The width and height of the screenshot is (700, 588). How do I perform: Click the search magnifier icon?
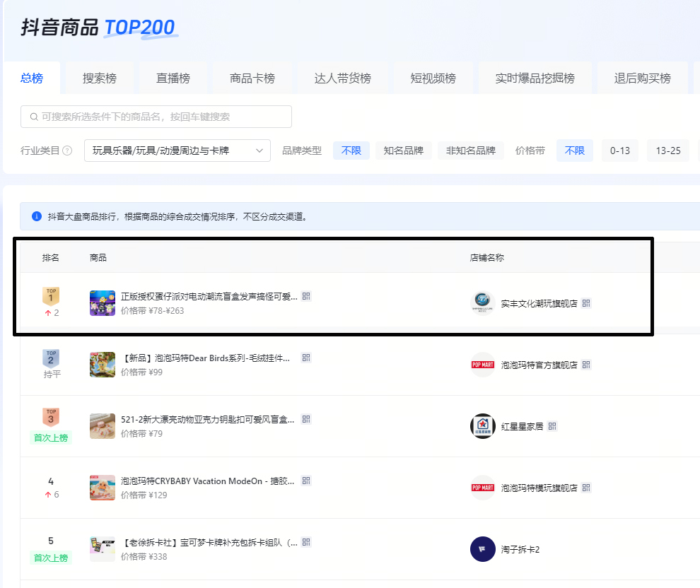pyautogui.click(x=34, y=117)
